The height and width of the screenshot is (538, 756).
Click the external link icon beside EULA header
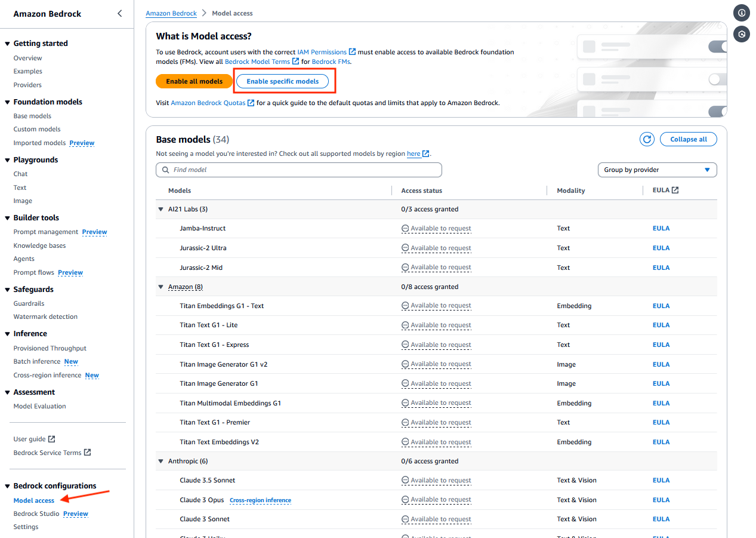[x=675, y=190]
